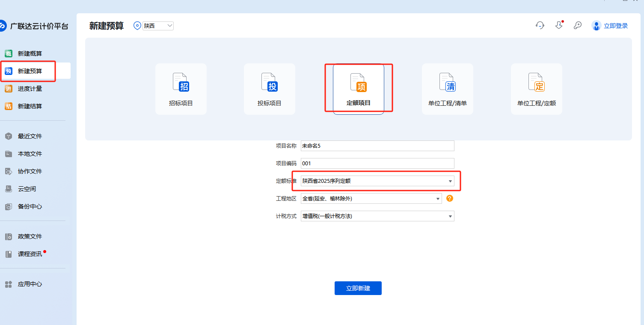The image size is (644, 325).
Task: Open 应用中心 in sidebar
Action: [x=30, y=284]
